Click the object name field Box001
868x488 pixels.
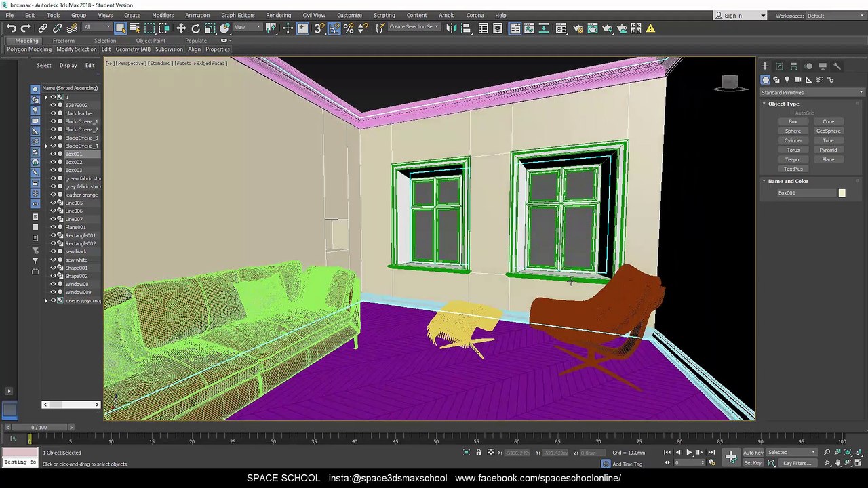[x=806, y=193]
